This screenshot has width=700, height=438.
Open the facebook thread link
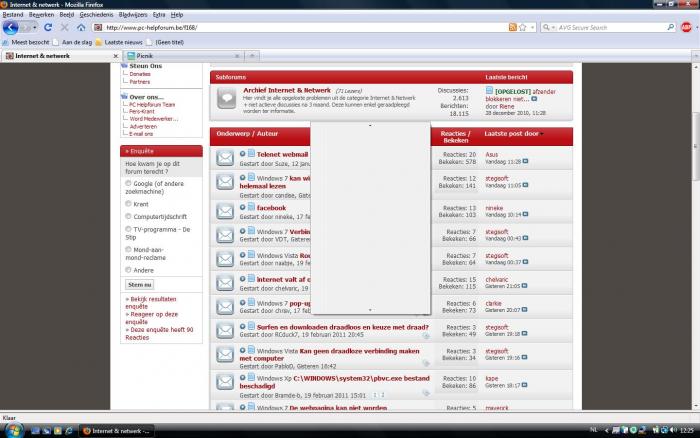coord(271,208)
